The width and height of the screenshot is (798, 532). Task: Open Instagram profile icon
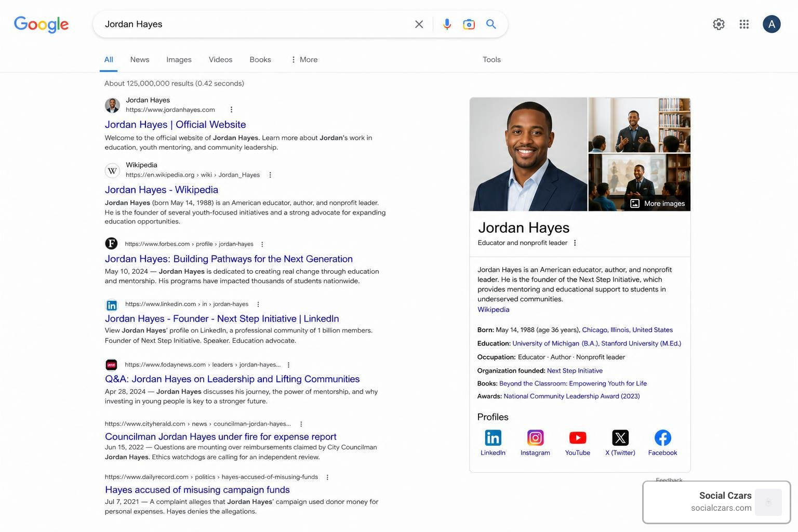(x=535, y=437)
